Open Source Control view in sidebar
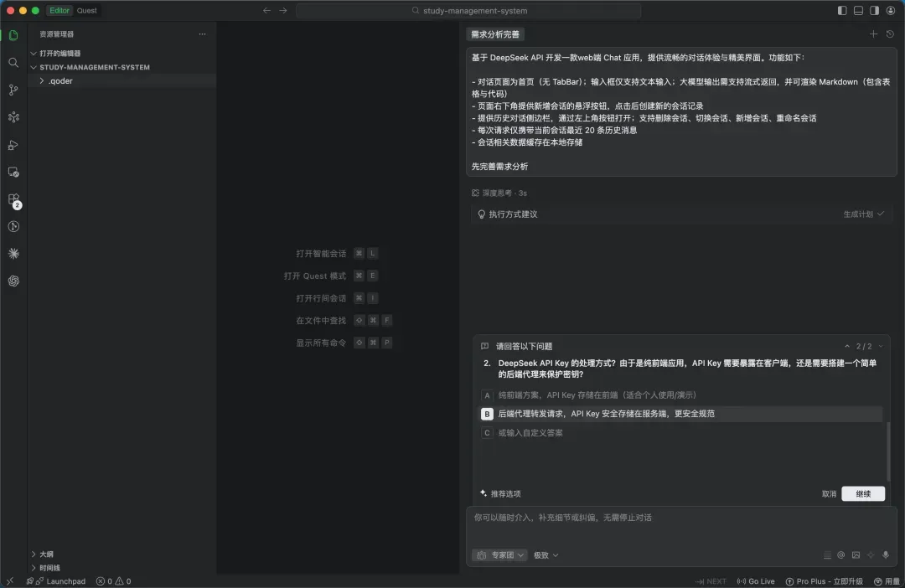The height and width of the screenshot is (588, 905). tap(13, 90)
